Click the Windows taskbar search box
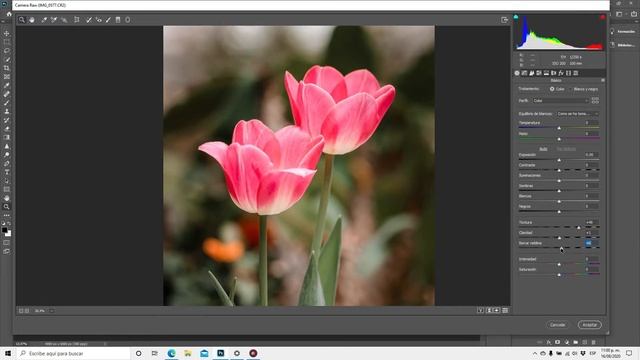Viewport: 640px width, 360px height. point(73,353)
